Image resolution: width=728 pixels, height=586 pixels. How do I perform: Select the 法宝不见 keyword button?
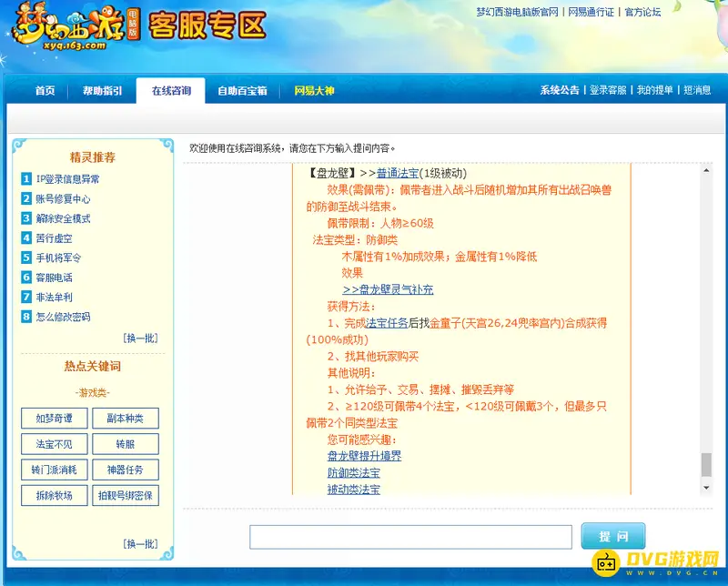(55, 444)
